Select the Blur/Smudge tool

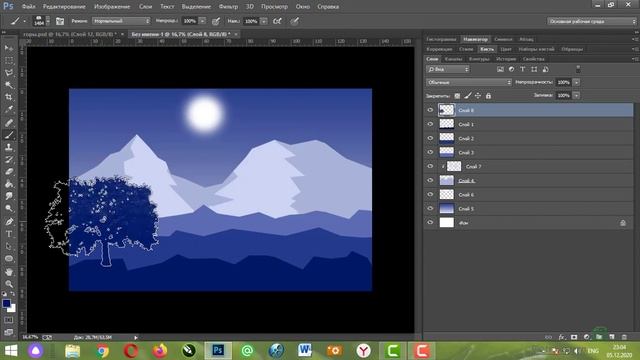coord(9,196)
